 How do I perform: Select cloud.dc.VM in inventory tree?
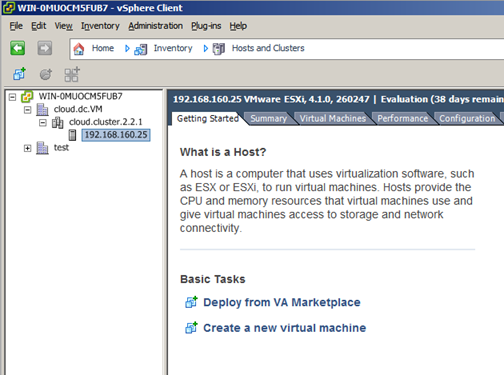78,109
